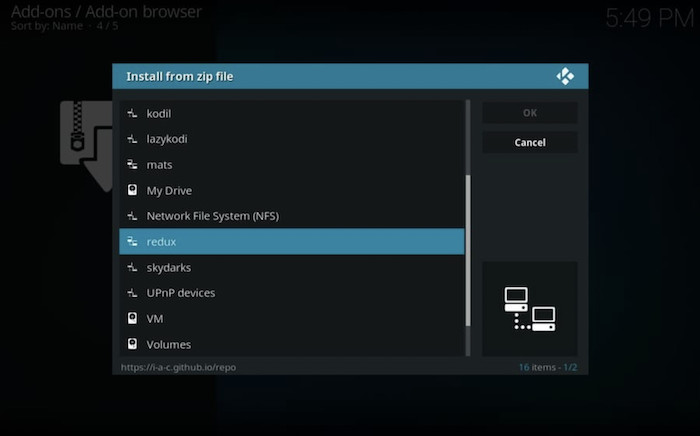Screen dimensions: 700x436
Task: Cancel the install from zip dialog
Action: 530,142
